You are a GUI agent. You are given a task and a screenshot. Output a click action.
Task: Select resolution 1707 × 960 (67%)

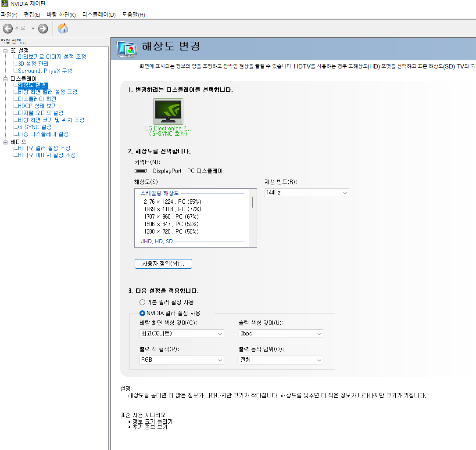(x=171, y=216)
